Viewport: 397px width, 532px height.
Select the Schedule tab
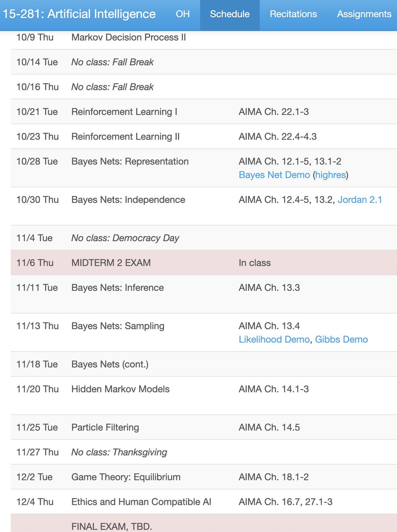coord(230,14)
